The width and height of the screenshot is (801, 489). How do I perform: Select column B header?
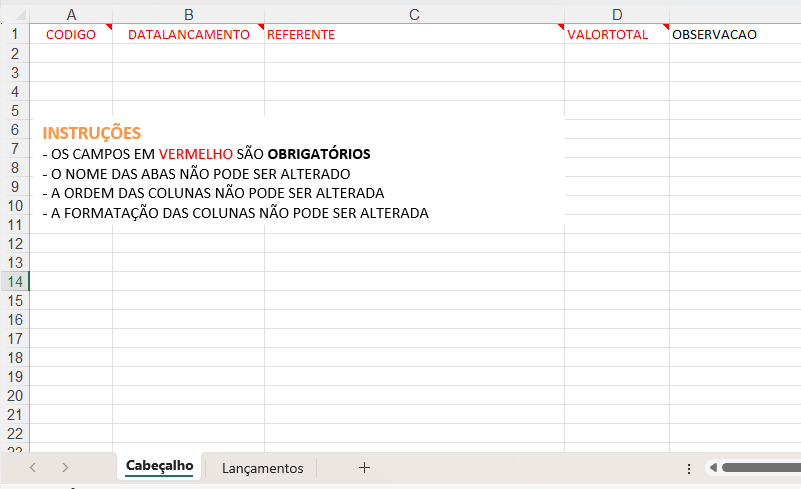coord(188,14)
